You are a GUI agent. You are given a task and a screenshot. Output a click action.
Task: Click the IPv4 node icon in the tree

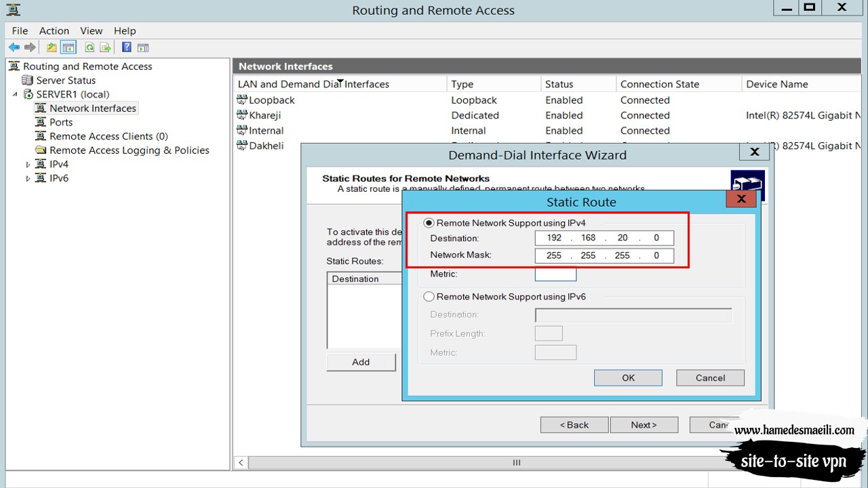[41, 164]
